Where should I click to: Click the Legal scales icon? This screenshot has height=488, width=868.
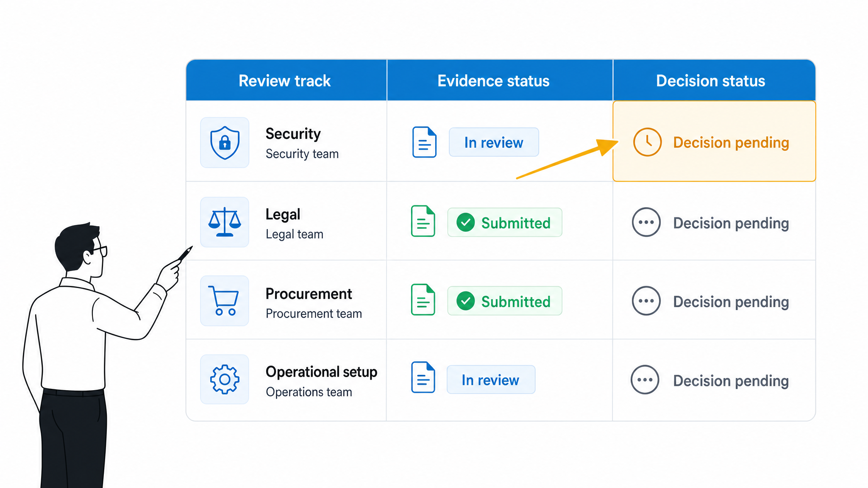225,222
